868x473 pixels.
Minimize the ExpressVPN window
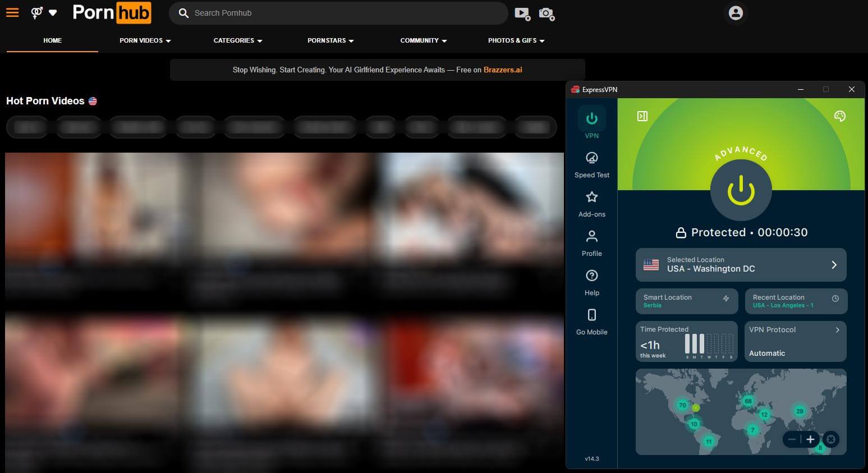pos(801,89)
